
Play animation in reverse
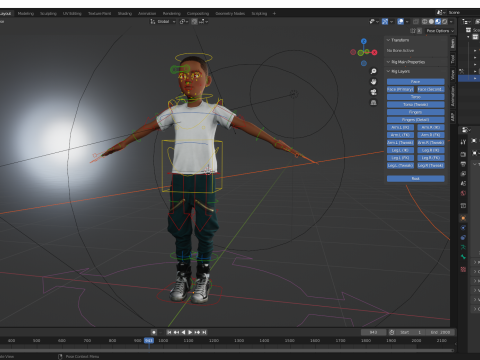coord(183,332)
